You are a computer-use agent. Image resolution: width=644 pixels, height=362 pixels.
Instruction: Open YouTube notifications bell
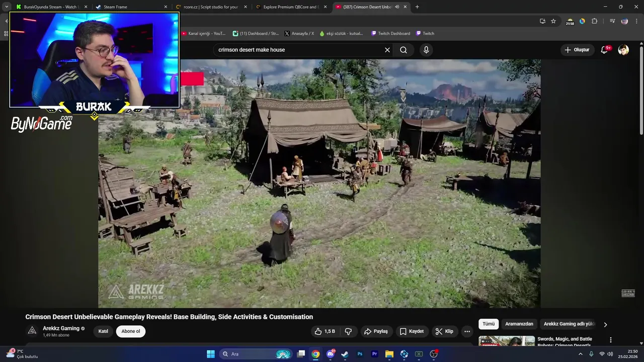(605, 50)
